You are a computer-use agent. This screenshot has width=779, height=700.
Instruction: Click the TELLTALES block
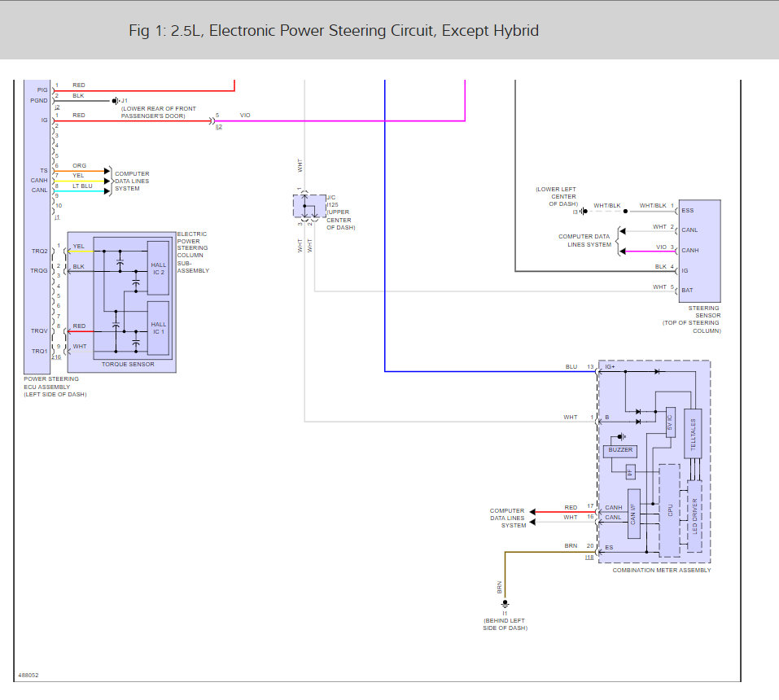click(693, 433)
